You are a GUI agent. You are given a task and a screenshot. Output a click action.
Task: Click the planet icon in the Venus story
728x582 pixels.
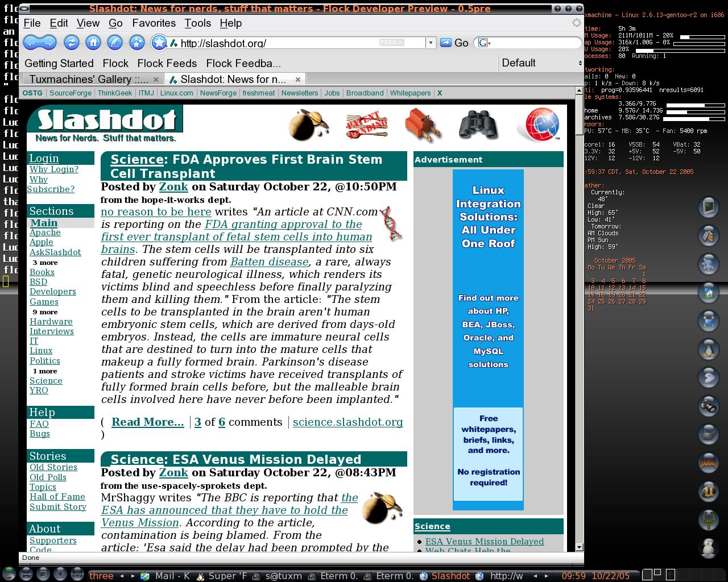(382, 508)
